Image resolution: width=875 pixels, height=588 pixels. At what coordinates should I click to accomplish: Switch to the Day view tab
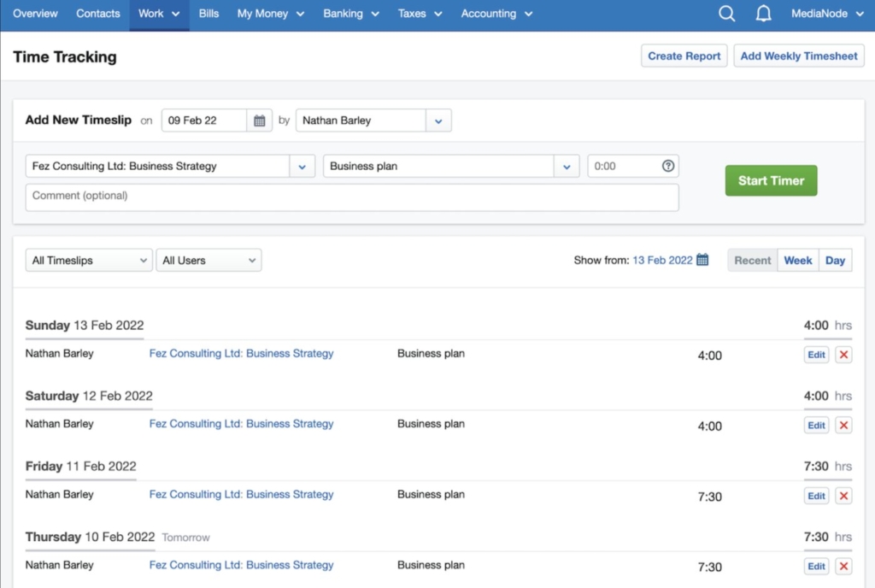click(835, 260)
